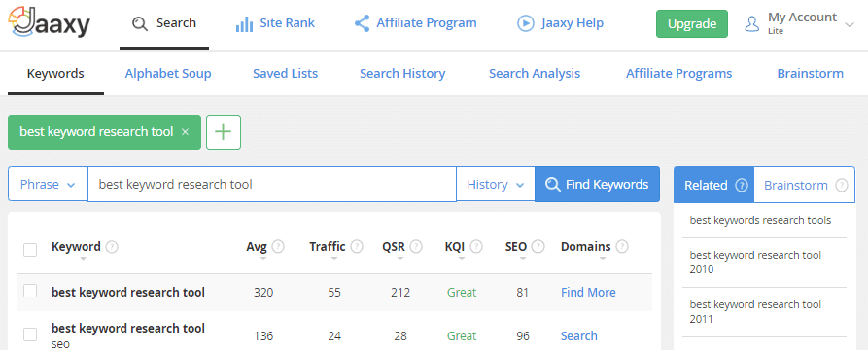Viewport: 868px width, 350px height.
Task: Click the keyword search input field
Action: [x=272, y=185]
